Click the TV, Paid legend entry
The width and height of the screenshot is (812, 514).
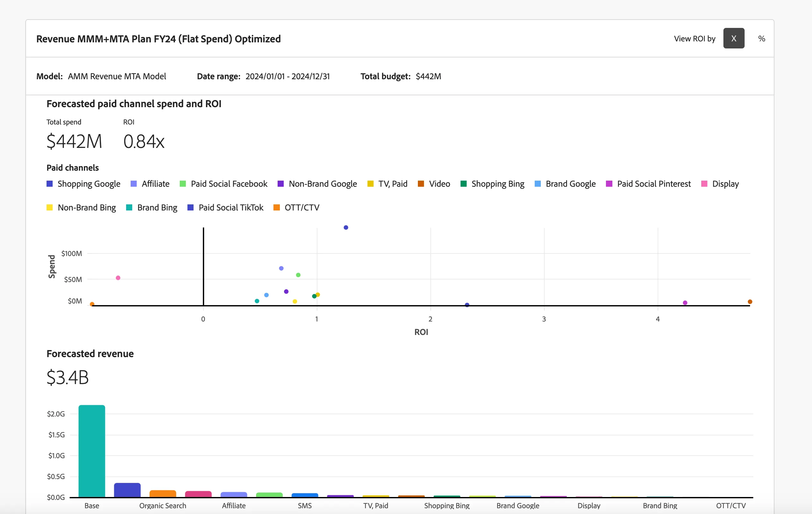click(387, 184)
